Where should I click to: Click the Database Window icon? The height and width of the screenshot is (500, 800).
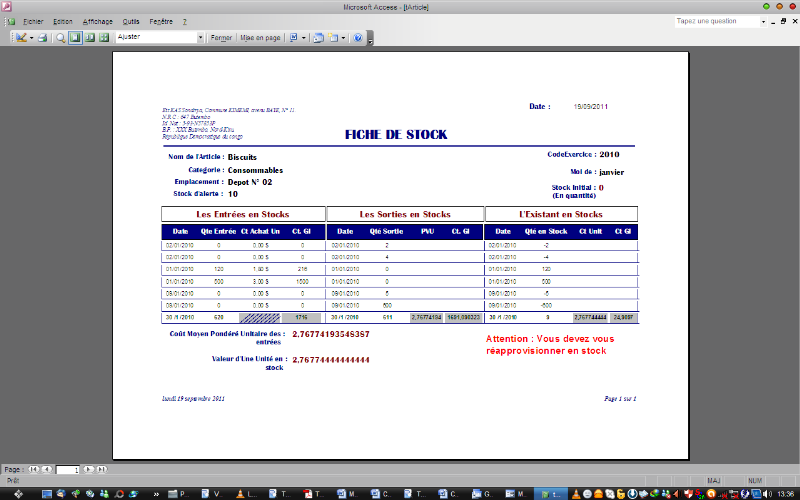point(319,38)
